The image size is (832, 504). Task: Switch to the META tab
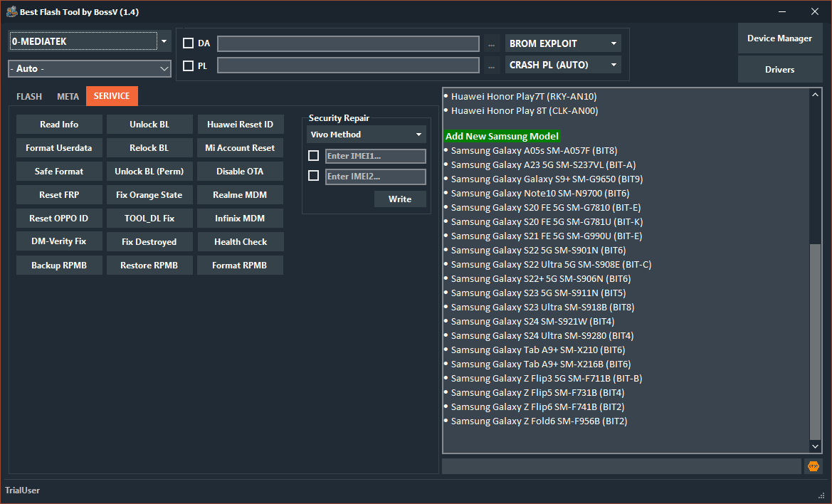pos(68,95)
